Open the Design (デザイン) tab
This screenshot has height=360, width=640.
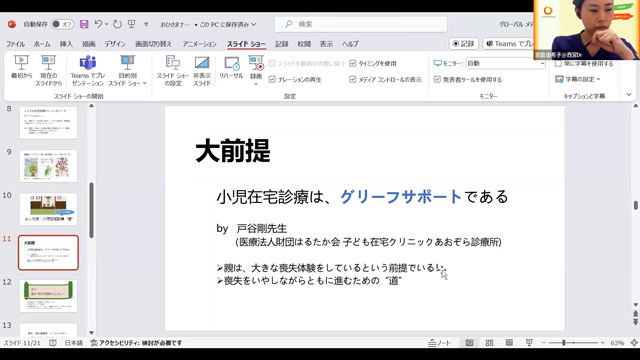tap(115, 44)
